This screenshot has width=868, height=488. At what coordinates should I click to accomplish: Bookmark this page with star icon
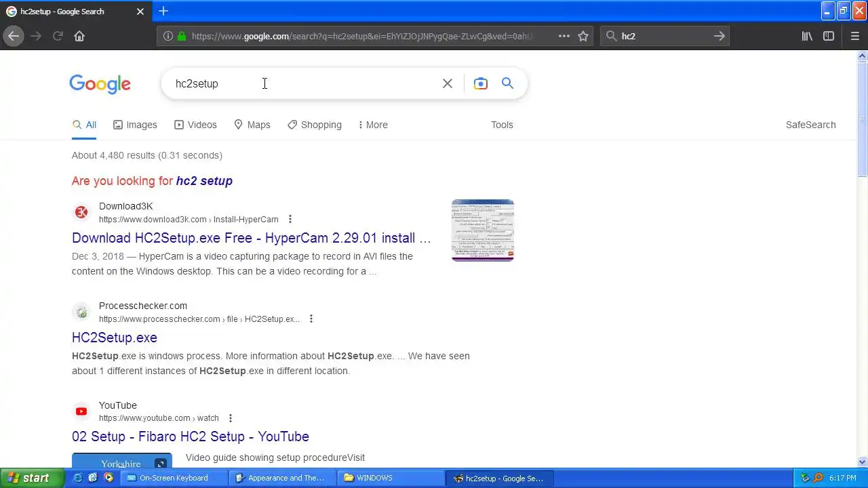[x=583, y=36]
